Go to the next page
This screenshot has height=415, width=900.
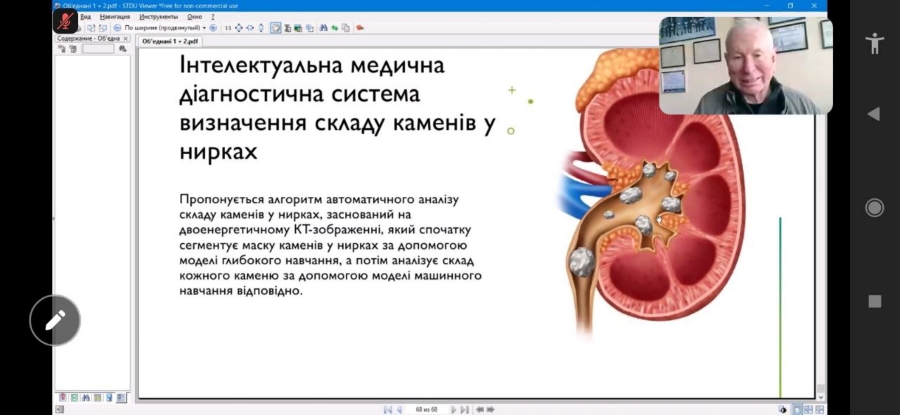453,409
